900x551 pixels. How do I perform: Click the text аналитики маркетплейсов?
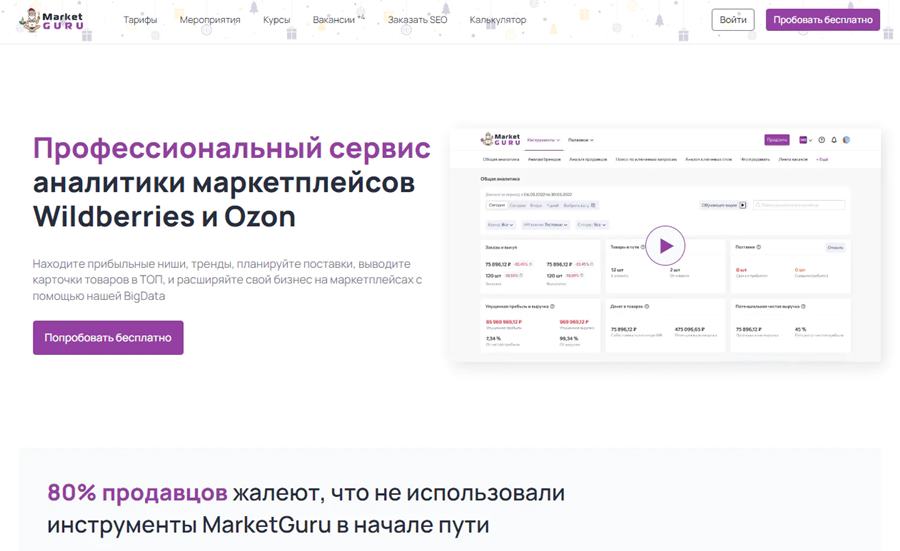point(224,183)
